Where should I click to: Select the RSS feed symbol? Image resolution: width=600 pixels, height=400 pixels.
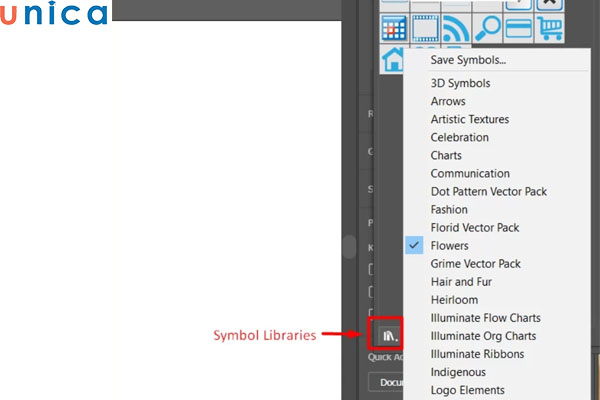457,27
